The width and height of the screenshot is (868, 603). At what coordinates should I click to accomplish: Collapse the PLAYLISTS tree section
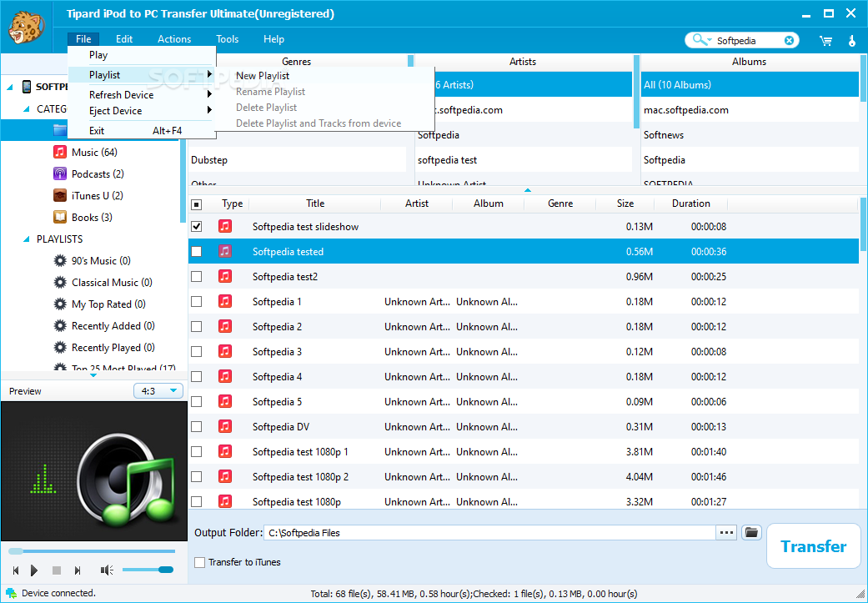point(26,239)
